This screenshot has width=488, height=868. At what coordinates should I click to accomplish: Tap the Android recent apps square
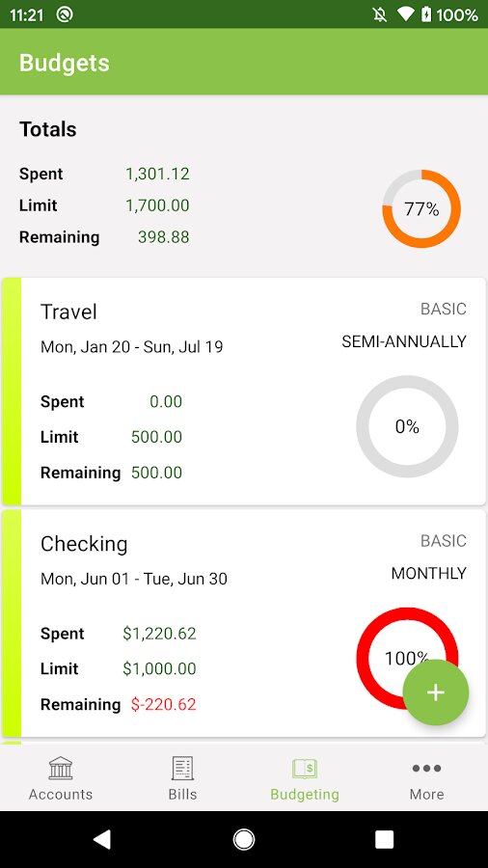click(x=385, y=839)
